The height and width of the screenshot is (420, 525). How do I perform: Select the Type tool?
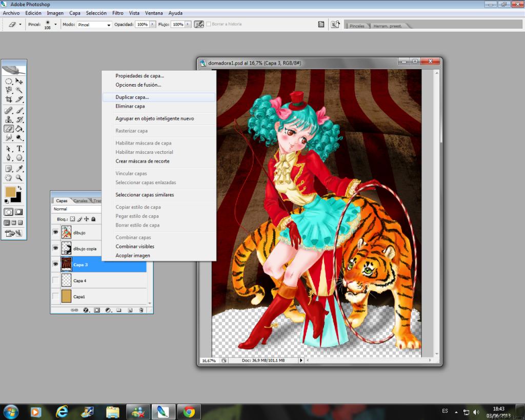[19, 149]
